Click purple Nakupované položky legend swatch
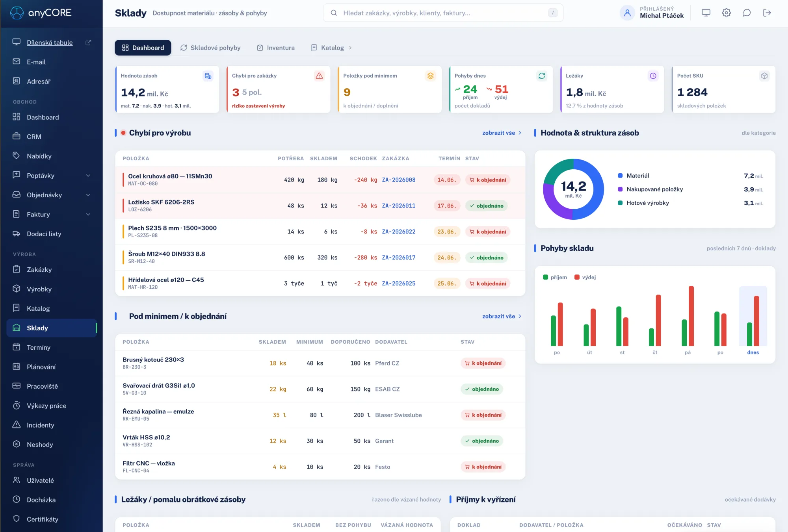788x532 pixels. click(620, 189)
